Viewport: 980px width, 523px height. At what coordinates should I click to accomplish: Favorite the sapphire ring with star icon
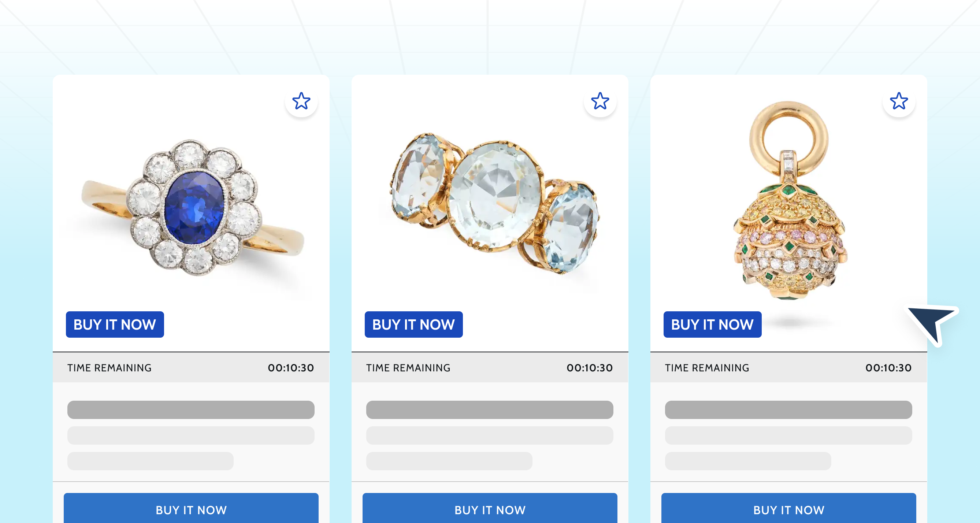301,101
